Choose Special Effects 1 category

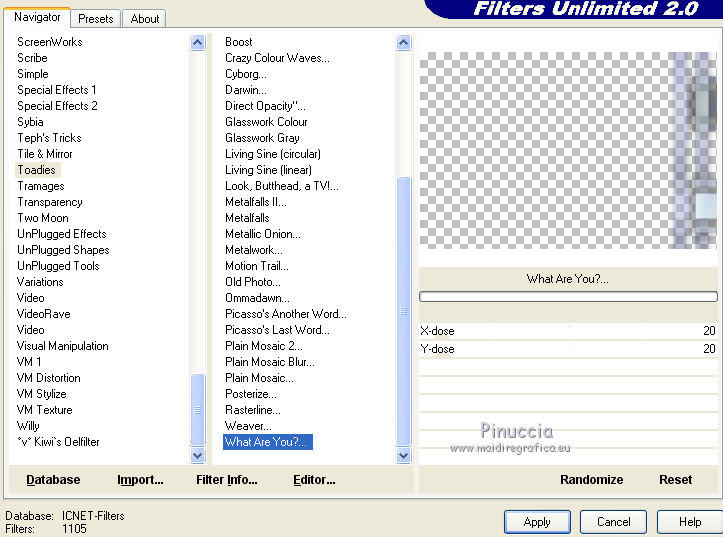click(57, 90)
